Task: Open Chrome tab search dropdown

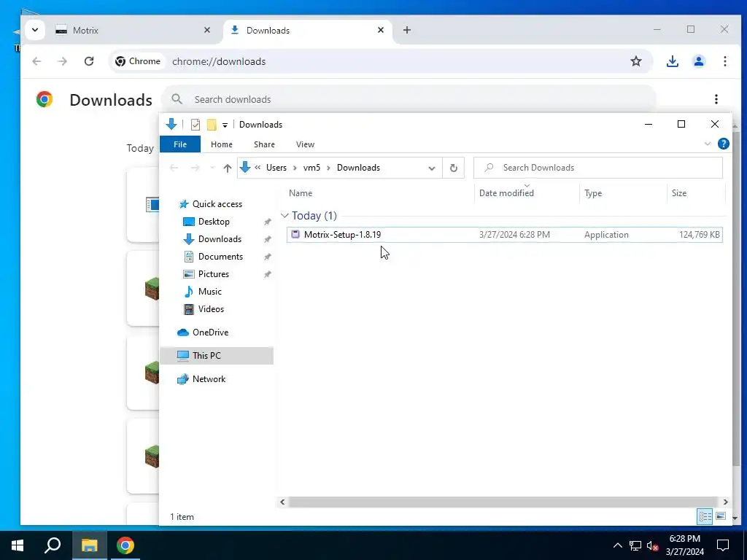Action: pyautogui.click(x=35, y=30)
